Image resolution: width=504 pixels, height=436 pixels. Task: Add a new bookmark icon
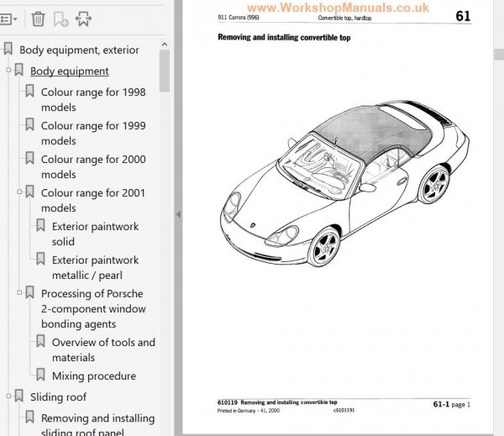[60, 19]
